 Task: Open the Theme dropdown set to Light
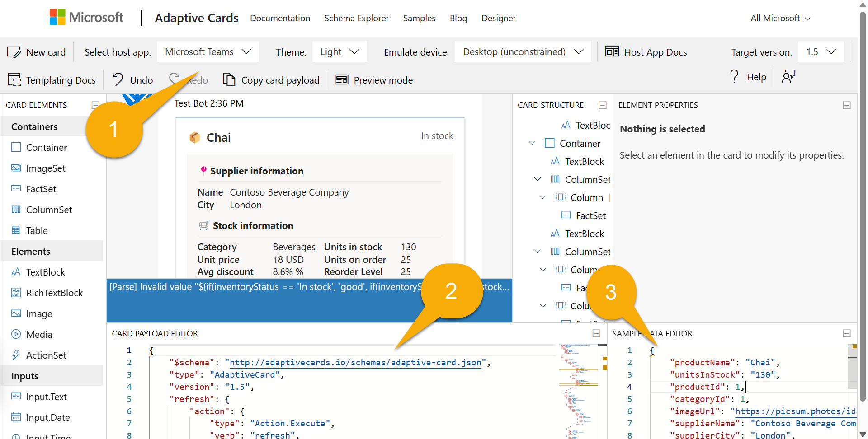pyautogui.click(x=340, y=52)
